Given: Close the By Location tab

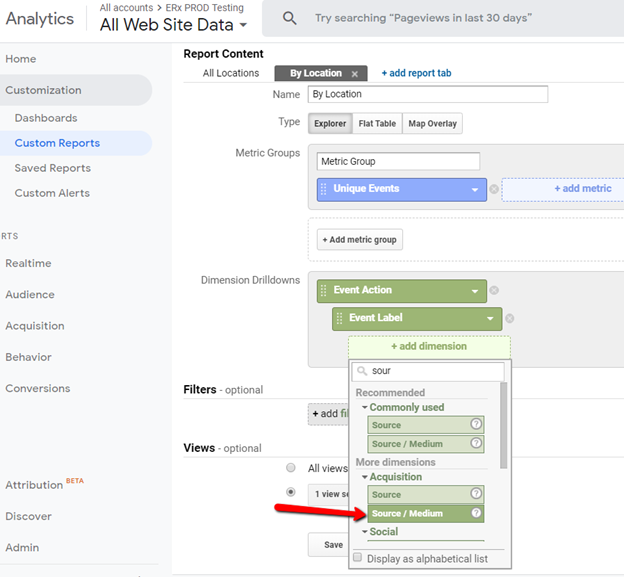Looking at the screenshot, I should (355, 74).
